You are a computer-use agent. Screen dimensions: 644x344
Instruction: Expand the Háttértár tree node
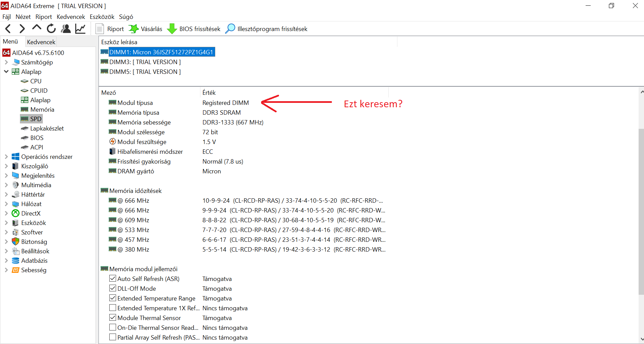coord(6,194)
